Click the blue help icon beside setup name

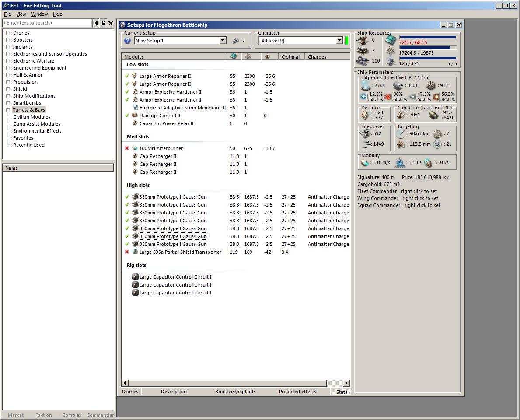127,41
